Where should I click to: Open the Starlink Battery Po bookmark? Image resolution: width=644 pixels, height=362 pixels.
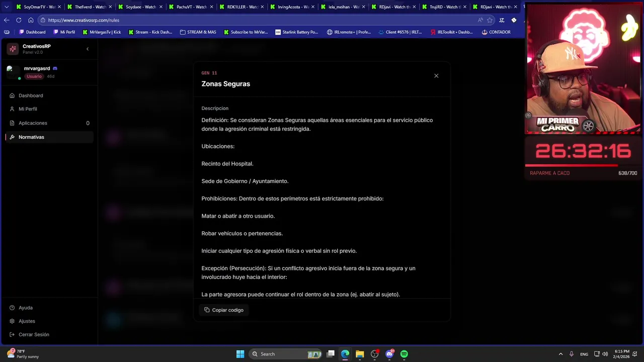coord(297,32)
